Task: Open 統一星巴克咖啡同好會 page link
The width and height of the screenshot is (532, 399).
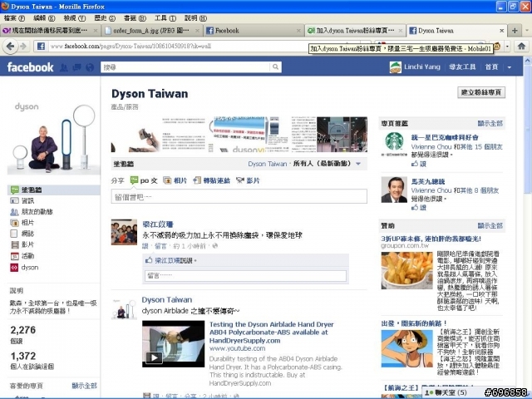Action: pos(445,137)
